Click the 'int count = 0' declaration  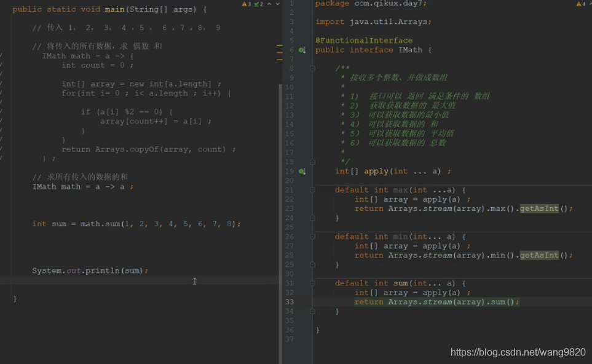pos(97,65)
